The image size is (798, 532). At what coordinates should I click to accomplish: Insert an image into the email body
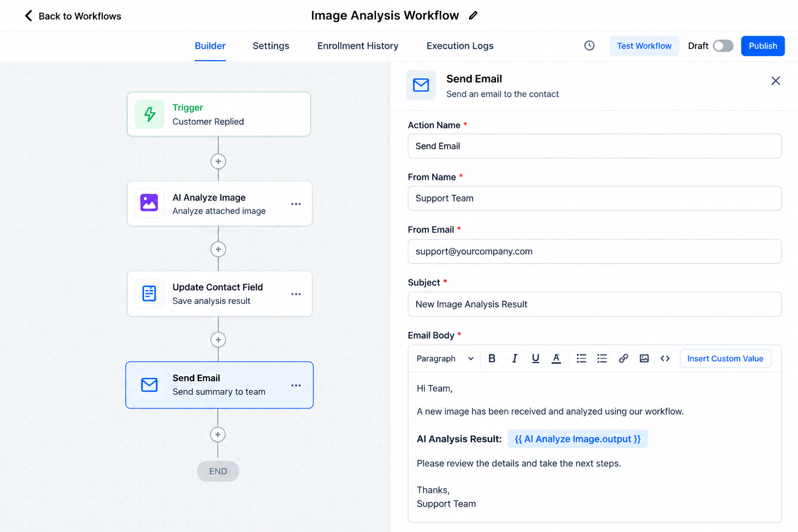[644, 358]
